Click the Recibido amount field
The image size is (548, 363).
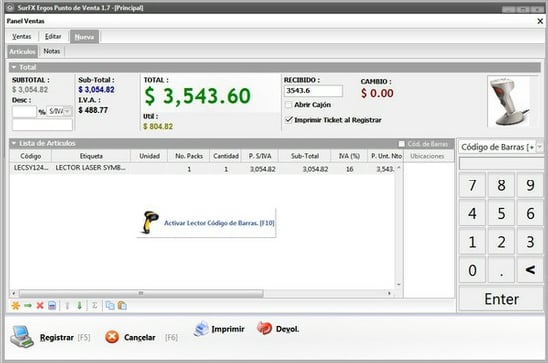click(313, 91)
